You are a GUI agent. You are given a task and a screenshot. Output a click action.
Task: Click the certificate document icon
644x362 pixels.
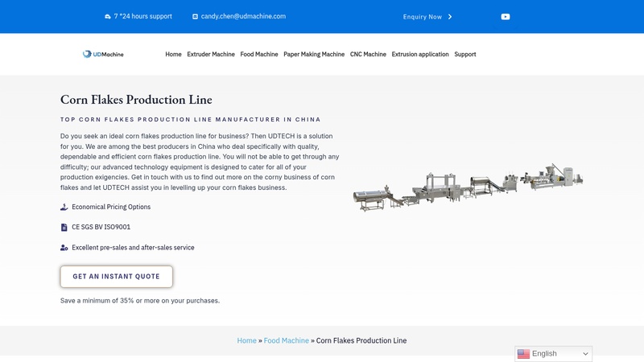64,227
